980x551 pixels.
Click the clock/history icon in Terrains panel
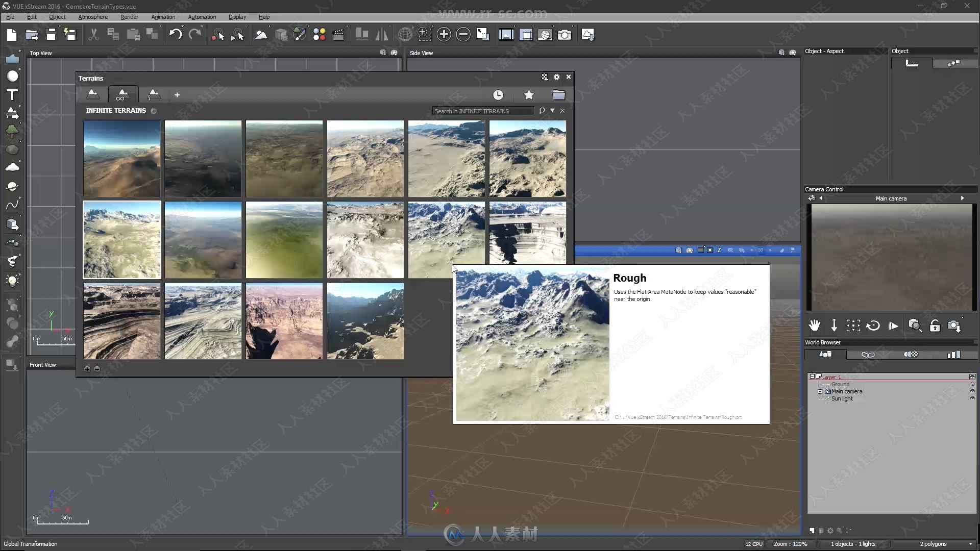click(498, 94)
